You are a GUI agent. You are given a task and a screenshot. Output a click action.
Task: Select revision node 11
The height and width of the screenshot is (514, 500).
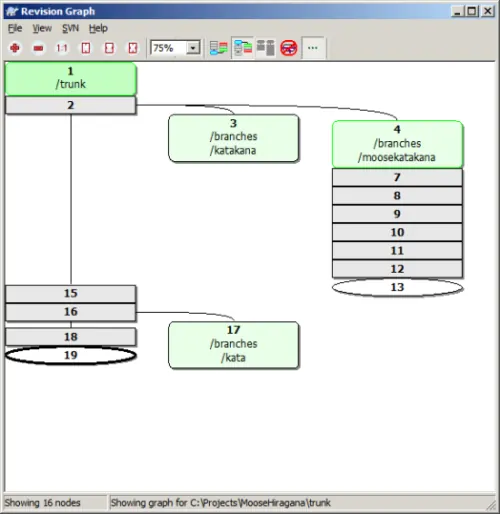pyautogui.click(x=397, y=251)
